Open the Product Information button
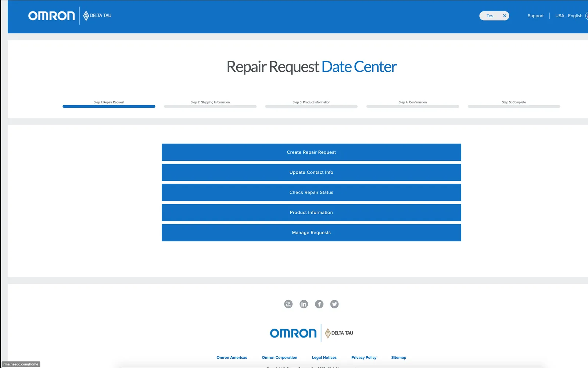The width and height of the screenshot is (588, 368). click(x=311, y=213)
